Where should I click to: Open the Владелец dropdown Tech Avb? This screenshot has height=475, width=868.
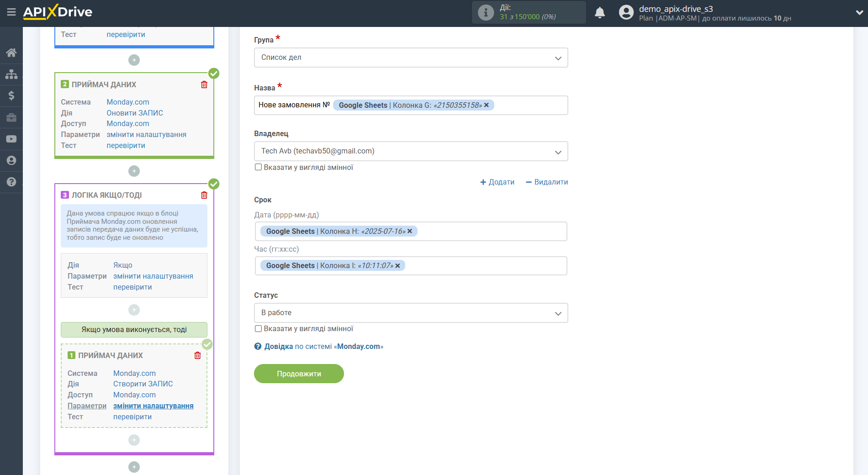[x=411, y=151]
